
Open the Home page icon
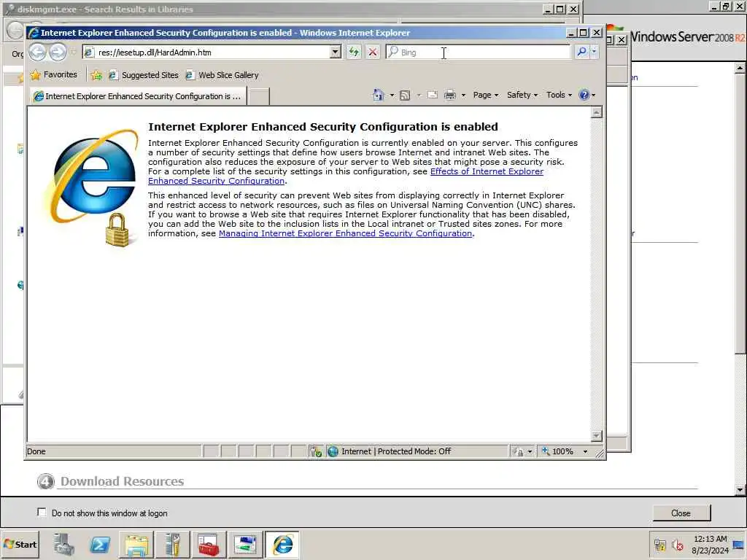tap(379, 95)
